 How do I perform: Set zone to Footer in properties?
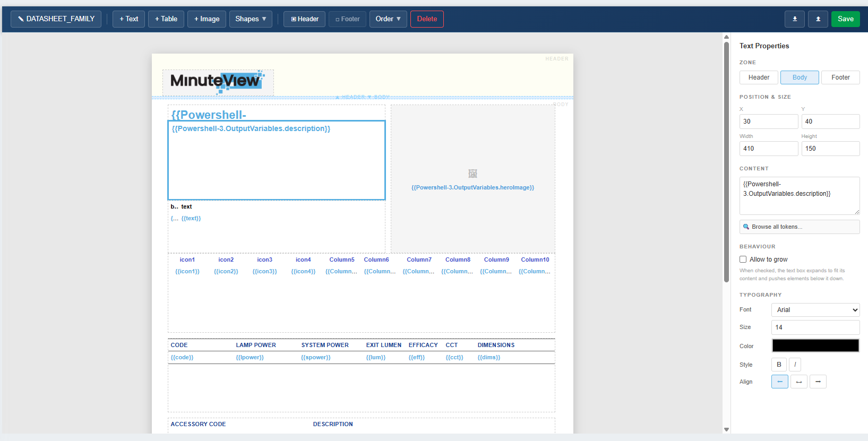click(x=840, y=77)
